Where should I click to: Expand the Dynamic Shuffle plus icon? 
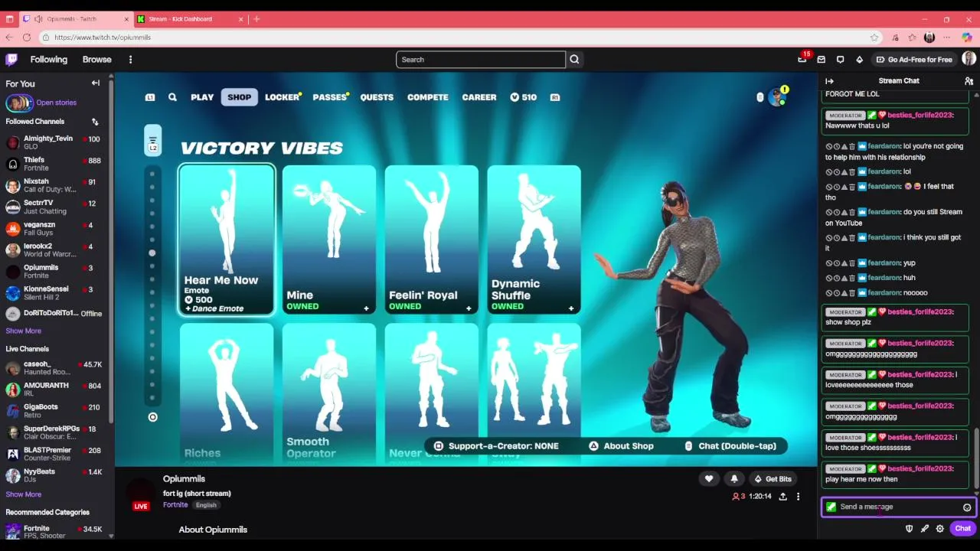click(x=571, y=309)
